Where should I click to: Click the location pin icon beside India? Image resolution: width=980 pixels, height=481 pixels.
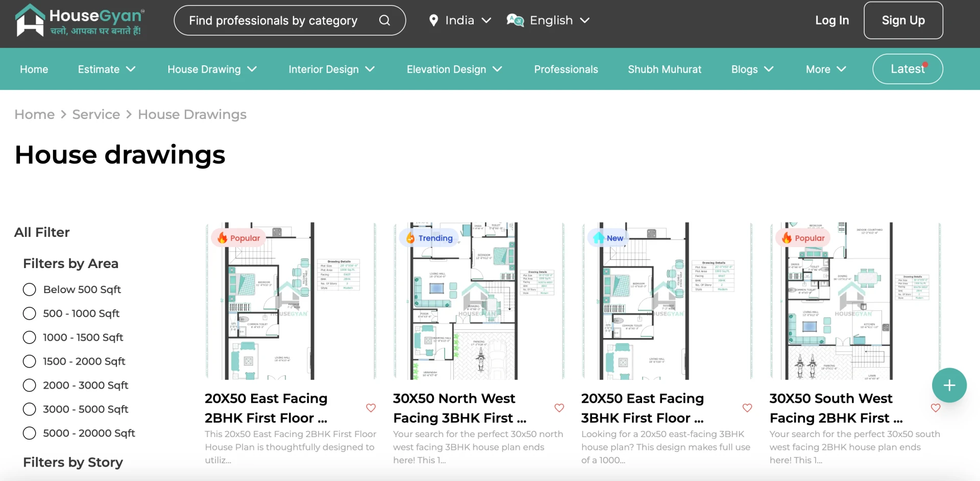coord(433,20)
